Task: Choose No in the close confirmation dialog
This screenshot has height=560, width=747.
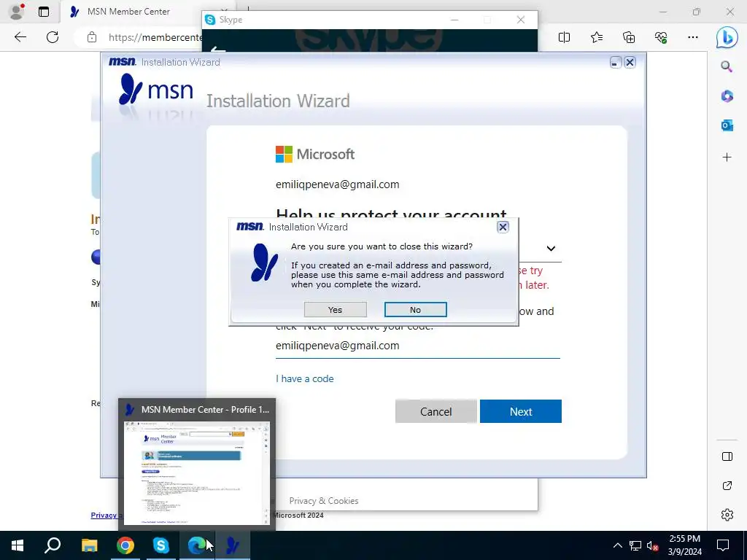Action: [x=415, y=309]
